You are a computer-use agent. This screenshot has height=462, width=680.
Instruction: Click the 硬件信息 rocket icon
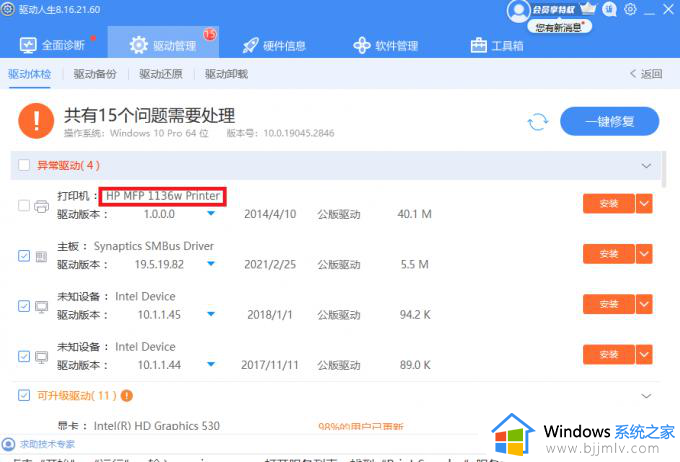[x=250, y=45]
